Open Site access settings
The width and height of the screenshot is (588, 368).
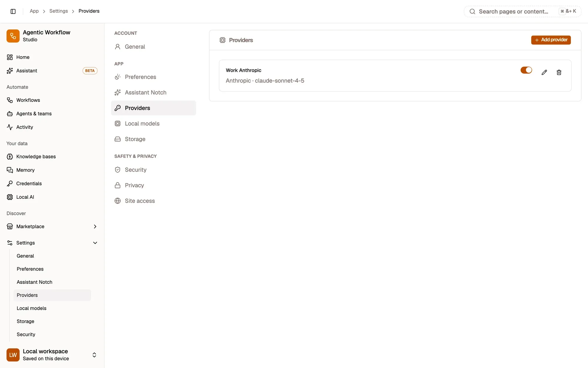[x=153, y=201]
